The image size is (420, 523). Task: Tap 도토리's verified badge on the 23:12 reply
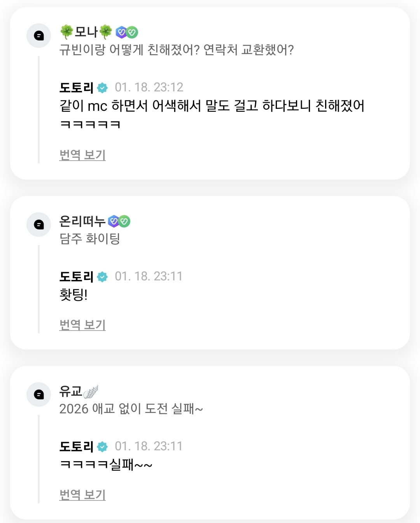102,88
